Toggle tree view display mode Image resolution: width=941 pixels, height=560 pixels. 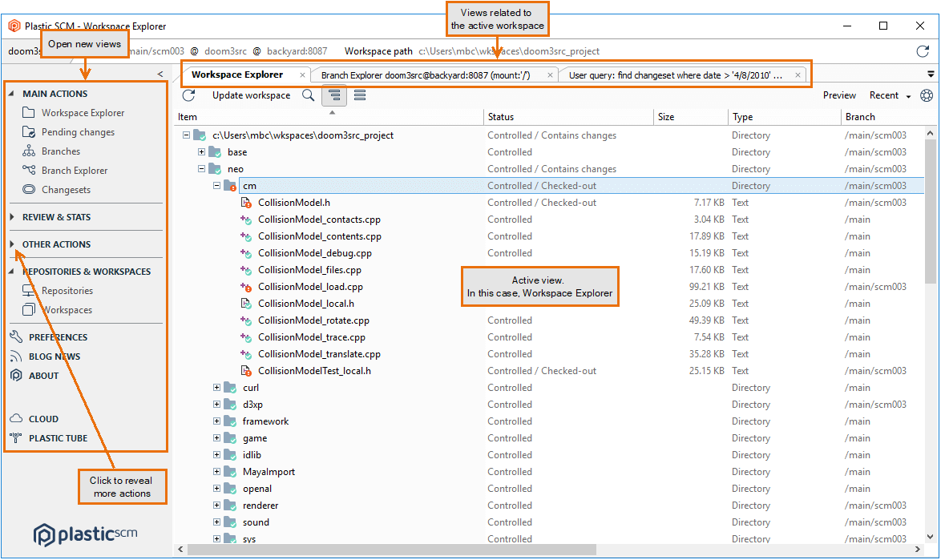[x=333, y=95]
